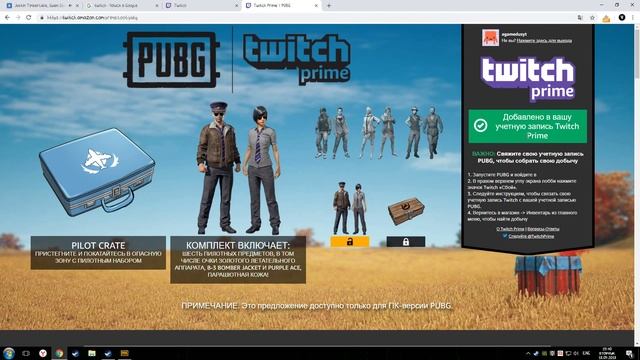Click the Chrome icon on the taskbar
Screen dimensions: 640x360
(x=59, y=353)
